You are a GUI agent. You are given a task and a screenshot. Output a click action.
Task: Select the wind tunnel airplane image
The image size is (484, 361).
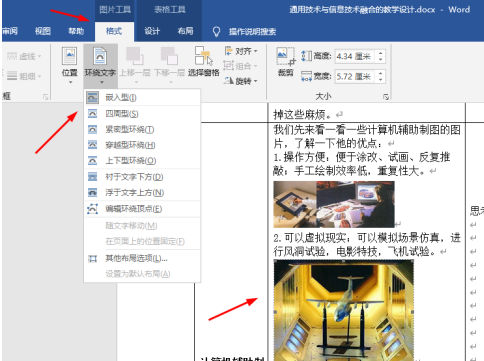344,310
